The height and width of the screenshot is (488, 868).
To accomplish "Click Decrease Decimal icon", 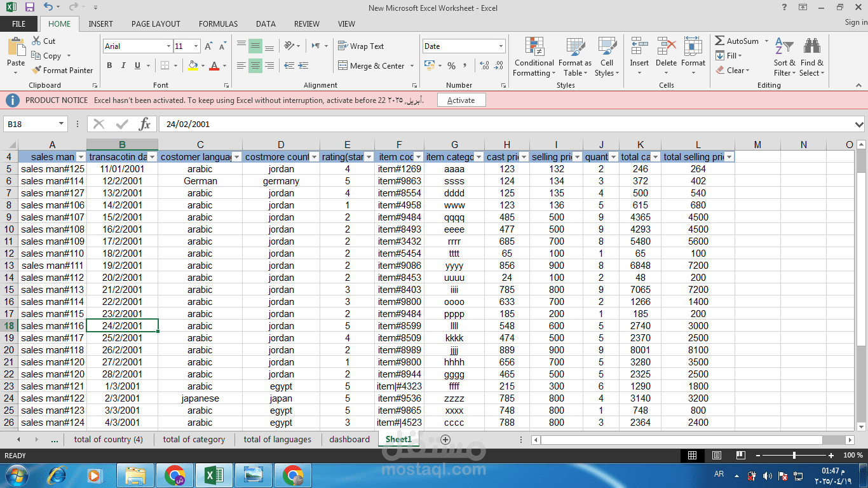I will click(499, 65).
